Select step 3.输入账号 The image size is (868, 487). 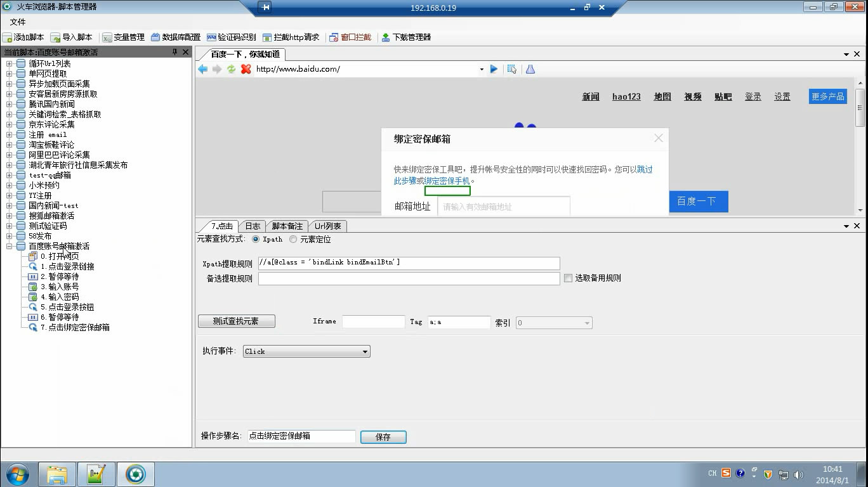60,287
